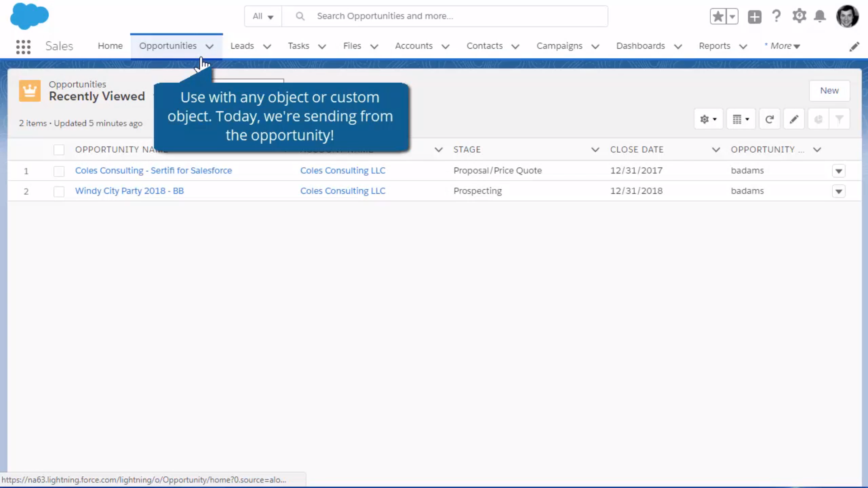The image size is (868, 488).
Task: Switch to the Home tab
Action: click(110, 46)
